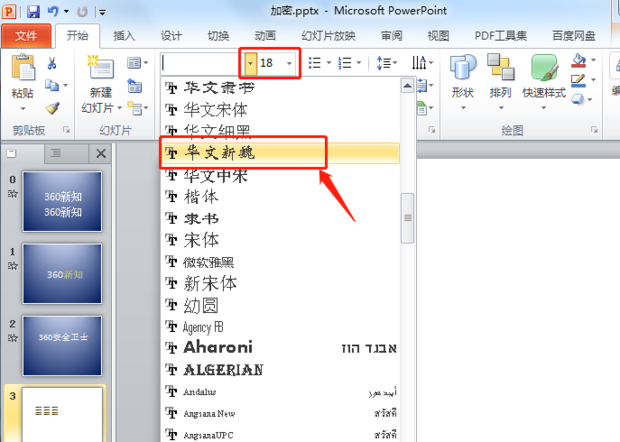
Task: Click the Save icon in quick access toolbar
Action: click(x=33, y=12)
